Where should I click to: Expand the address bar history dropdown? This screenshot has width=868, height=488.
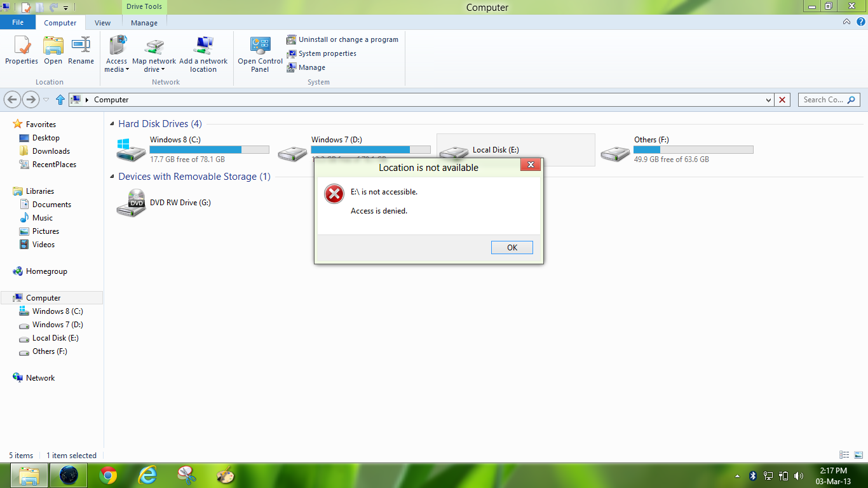pyautogui.click(x=769, y=100)
